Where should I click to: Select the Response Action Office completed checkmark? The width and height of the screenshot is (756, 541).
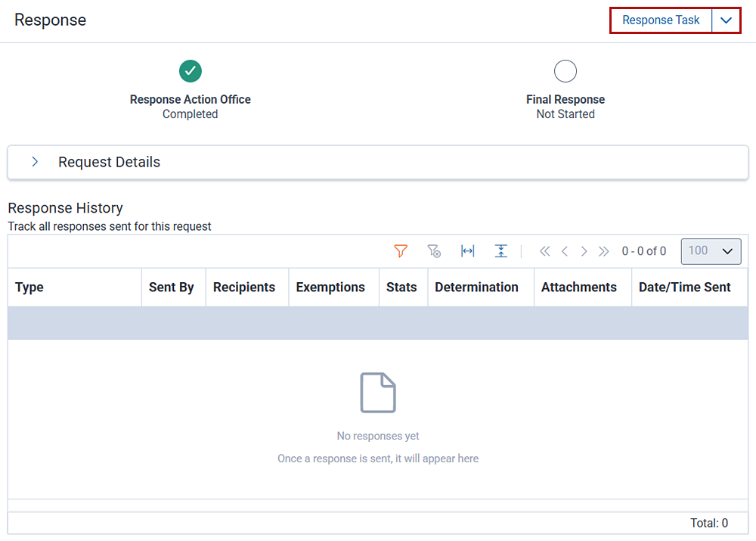(191, 71)
